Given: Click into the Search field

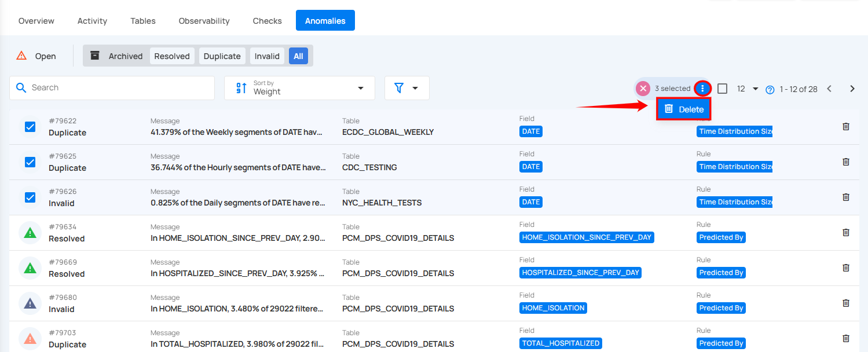Looking at the screenshot, I should [112, 88].
